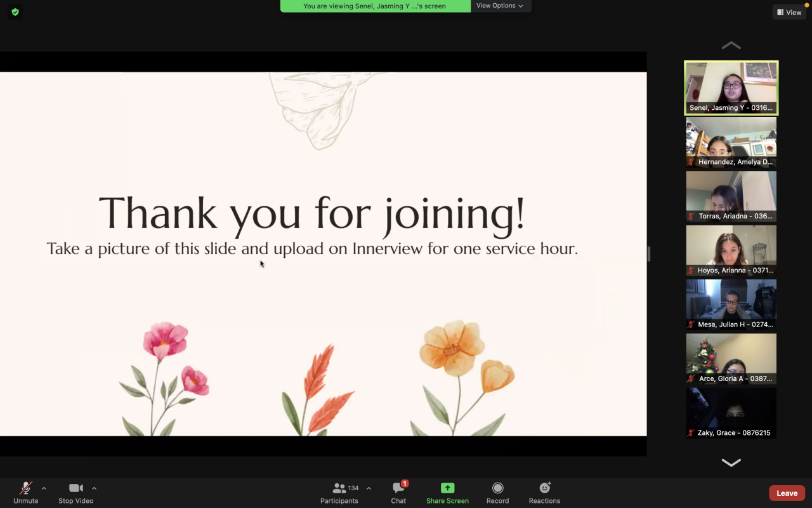Click the unread chat notification badge
Viewport: 812px width, 508px height.
pos(405,483)
